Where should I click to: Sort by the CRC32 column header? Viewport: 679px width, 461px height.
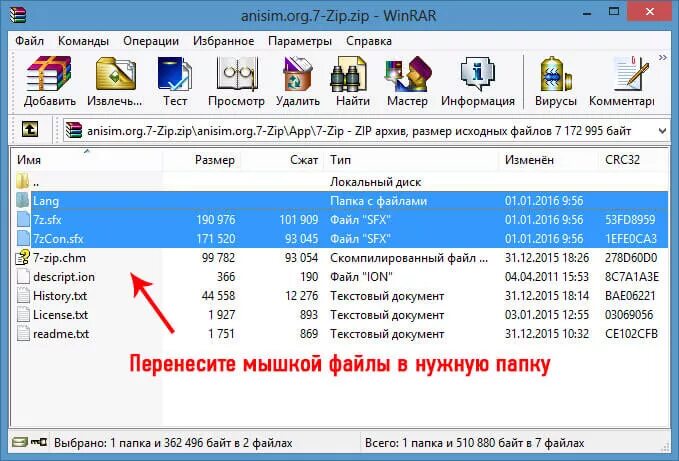[633, 160]
